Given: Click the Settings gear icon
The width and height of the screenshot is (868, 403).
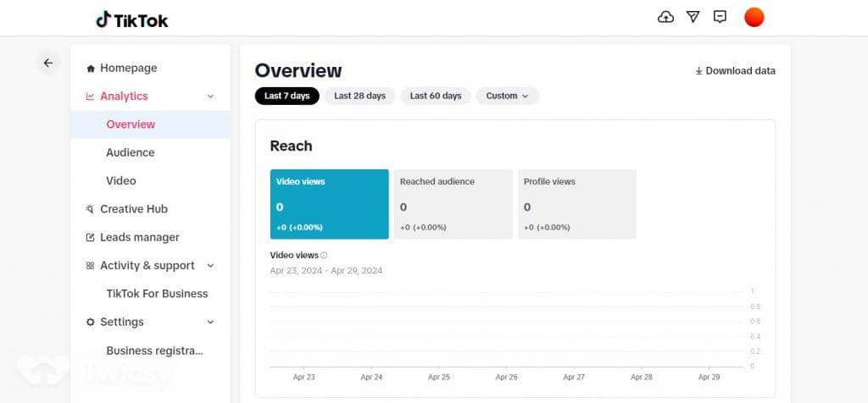Looking at the screenshot, I should click(90, 322).
